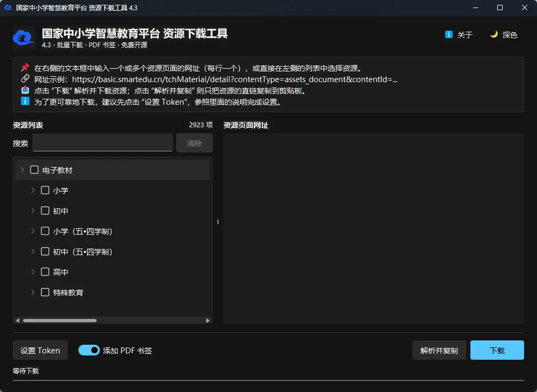Screen dimensions: 537x392
Task: Open the 设置 Token dialog
Action: (x=40, y=350)
